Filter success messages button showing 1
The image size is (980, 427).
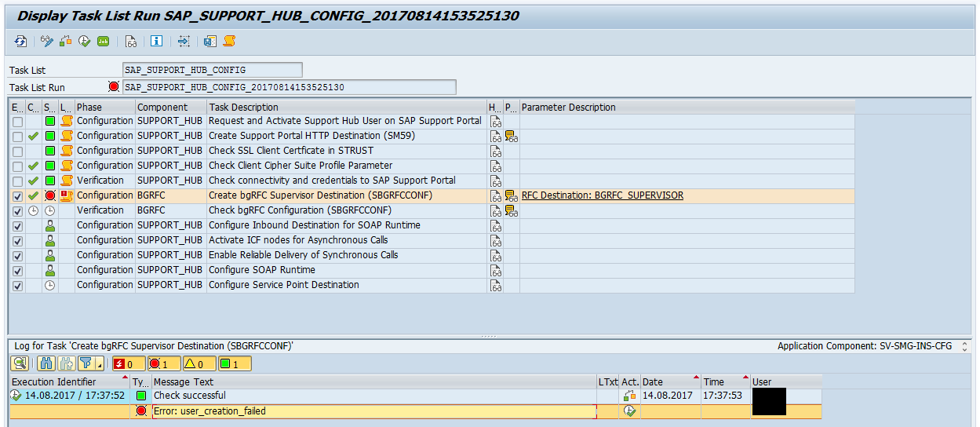235,363
